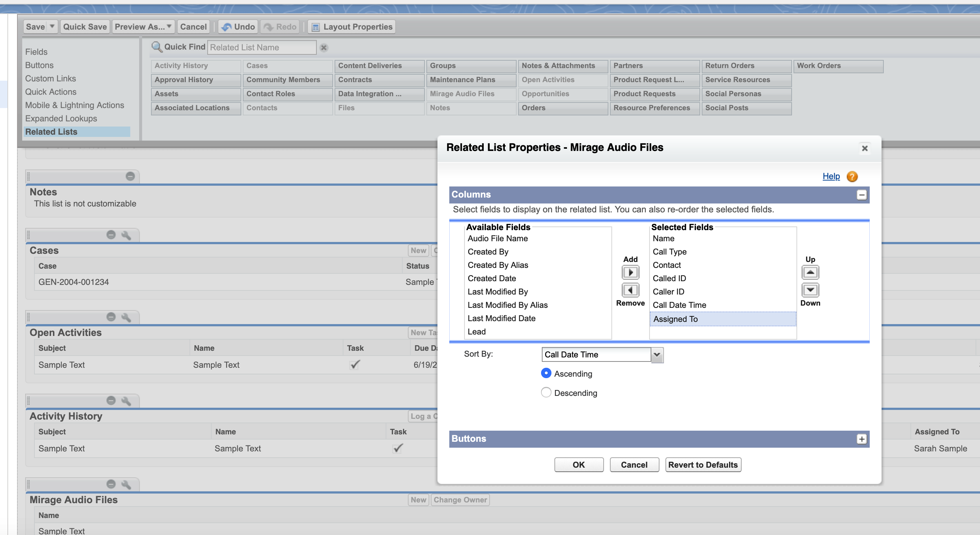Image resolution: width=980 pixels, height=535 pixels.
Task: Open Mirage Audio Files wrench properties
Action: point(126,484)
